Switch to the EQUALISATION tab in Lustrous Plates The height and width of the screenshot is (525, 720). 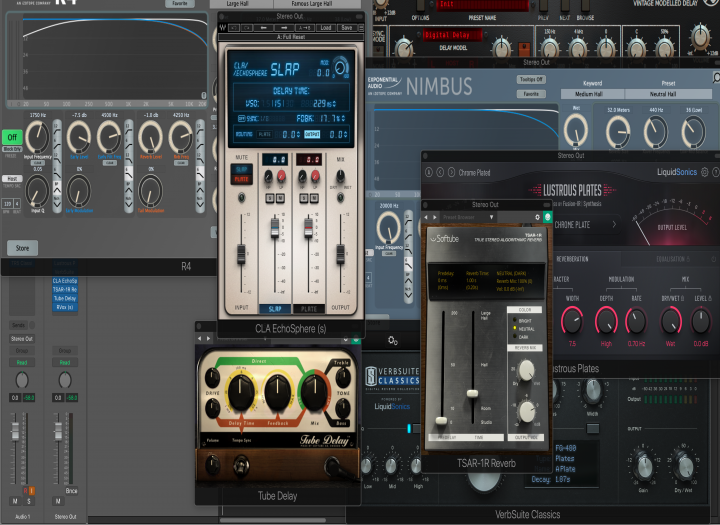click(x=673, y=259)
